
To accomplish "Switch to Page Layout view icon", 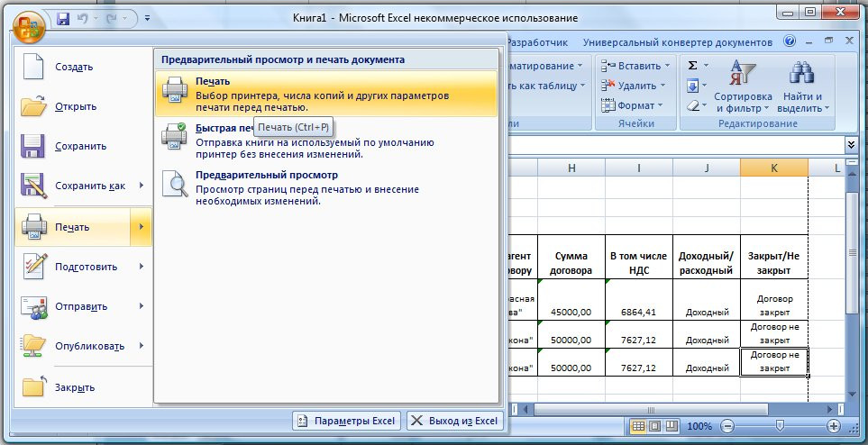I will (655, 426).
